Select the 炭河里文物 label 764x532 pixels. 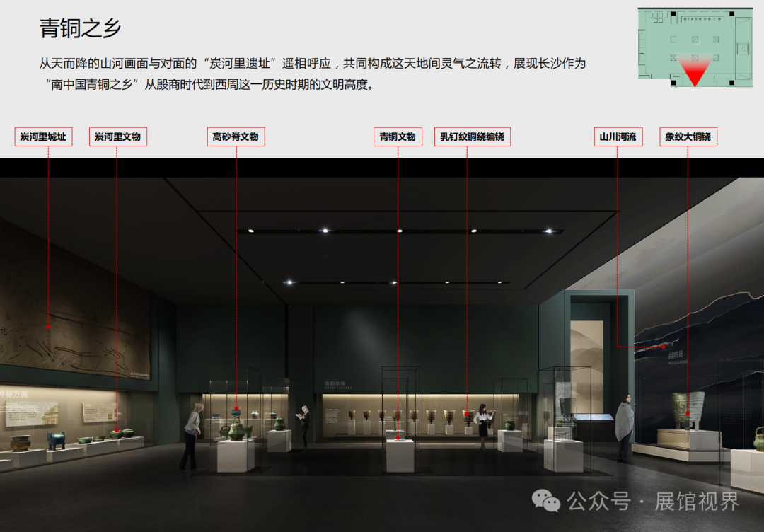[x=117, y=137]
